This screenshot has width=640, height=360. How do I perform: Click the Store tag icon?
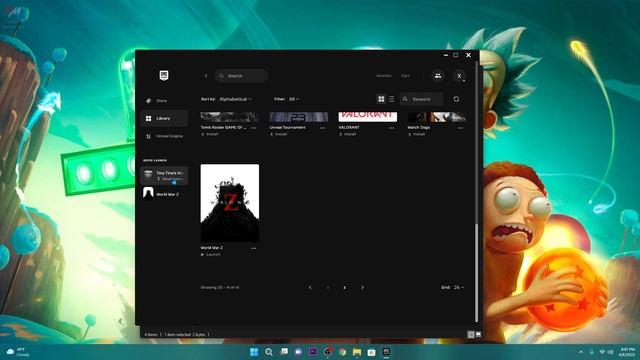149,101
